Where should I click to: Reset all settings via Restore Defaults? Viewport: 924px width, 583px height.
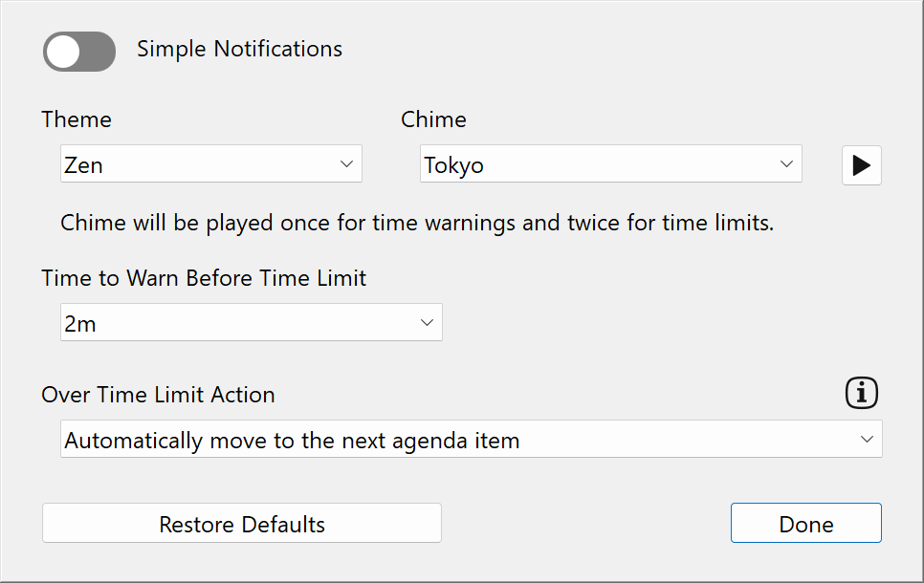pos(241,523)
